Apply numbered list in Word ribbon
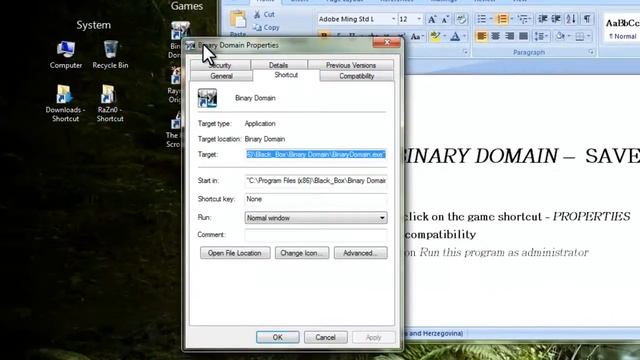 click(x=502, y=19)
